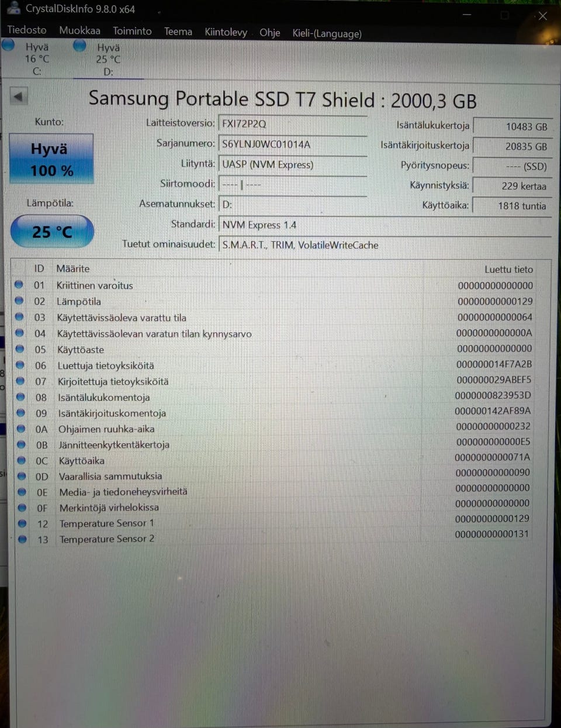The width and height of the screenshot is (561, 728).
Task: Click the supported features field with S.M.A.R.T., TRIM
Action: tap(385, 245)
